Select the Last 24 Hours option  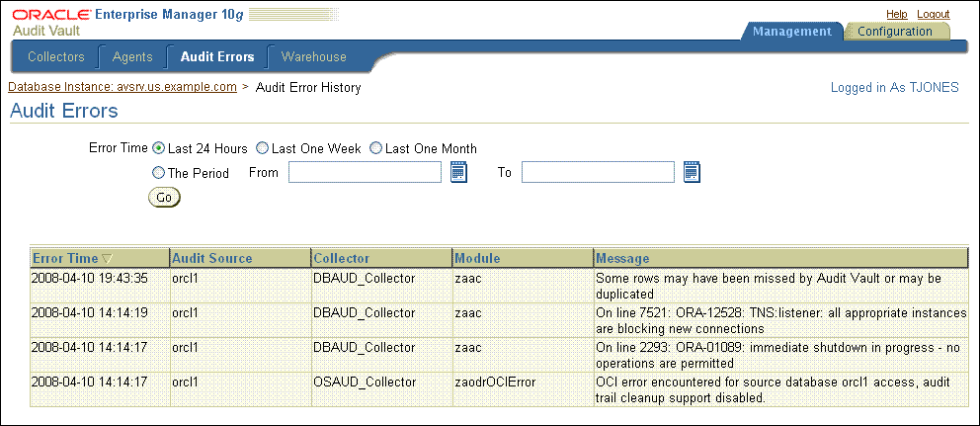click(x=158, y=148)
